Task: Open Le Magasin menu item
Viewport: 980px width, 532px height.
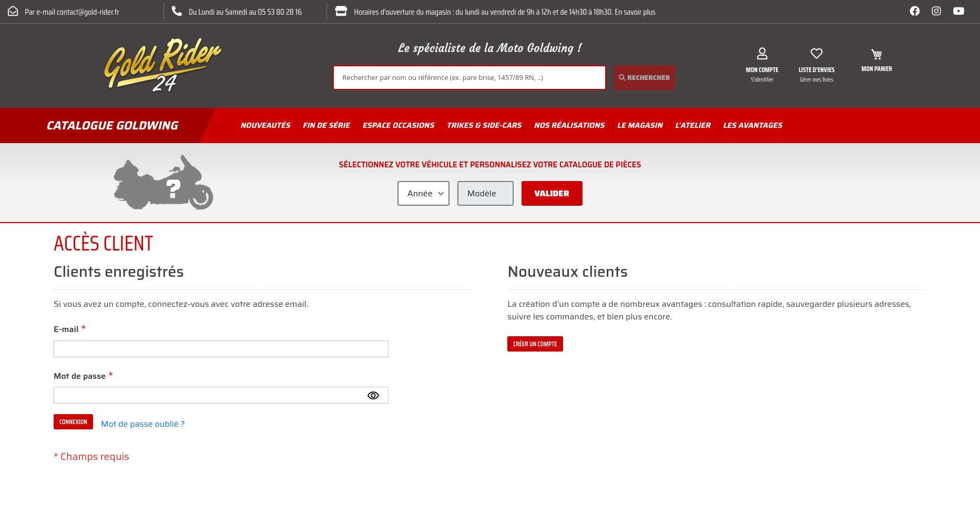Action: click(640, 125)
